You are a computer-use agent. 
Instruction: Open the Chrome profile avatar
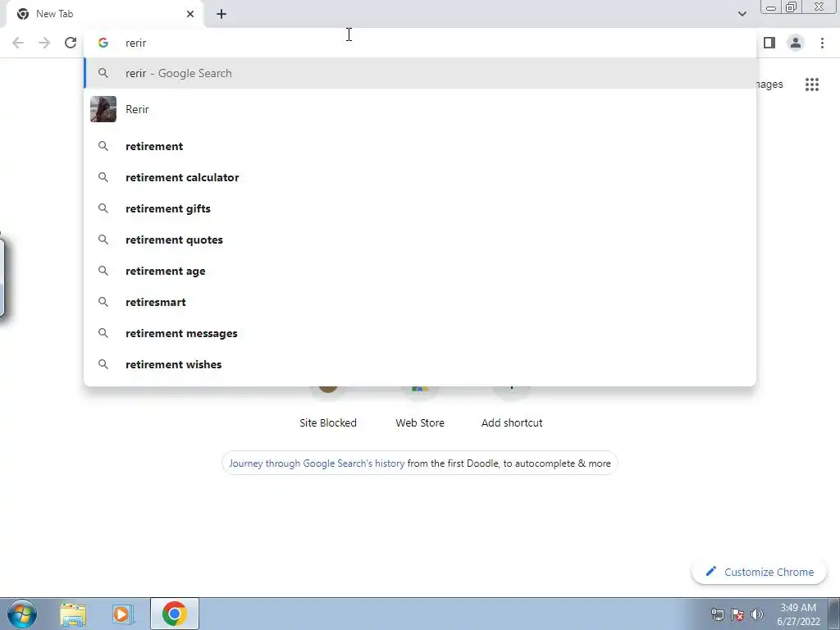click(796, 43)
